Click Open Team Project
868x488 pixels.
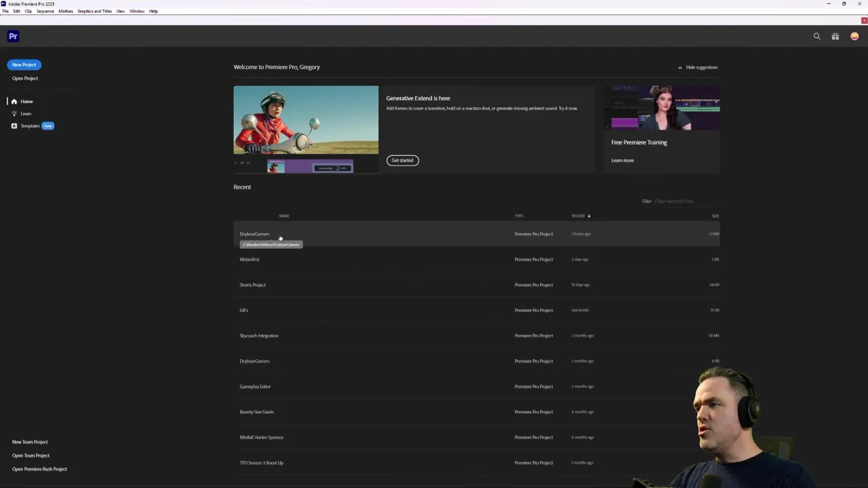(31, 455)
